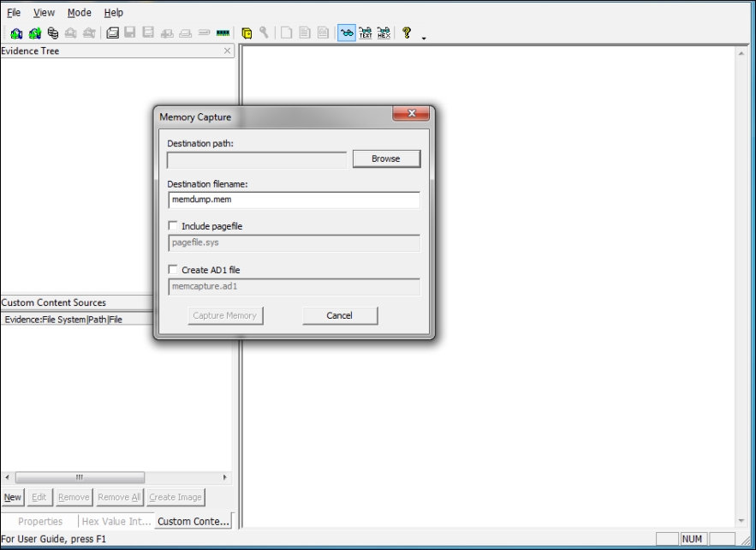756x550 pixels.
Task: Click the 'For User Guide, press F1' text
Action: click(54, 539)
